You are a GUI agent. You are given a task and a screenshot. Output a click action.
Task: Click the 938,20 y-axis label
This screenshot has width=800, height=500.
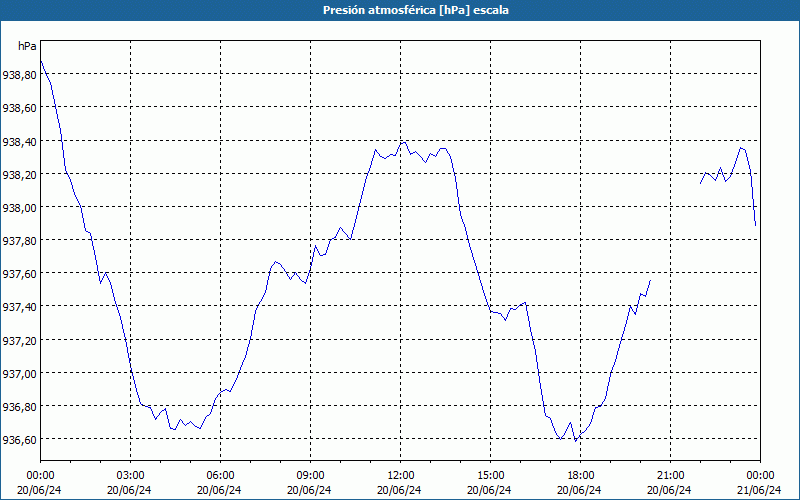tap(19, 176)
